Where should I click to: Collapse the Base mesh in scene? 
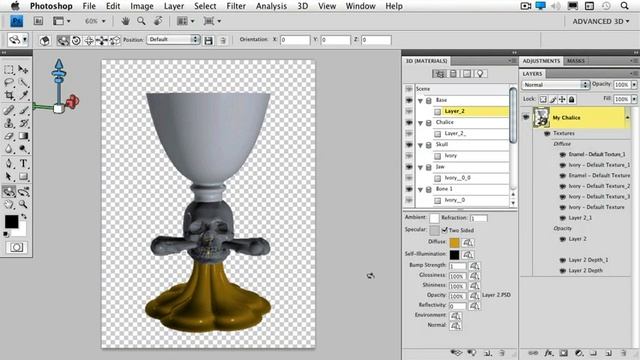coord(420,100)
